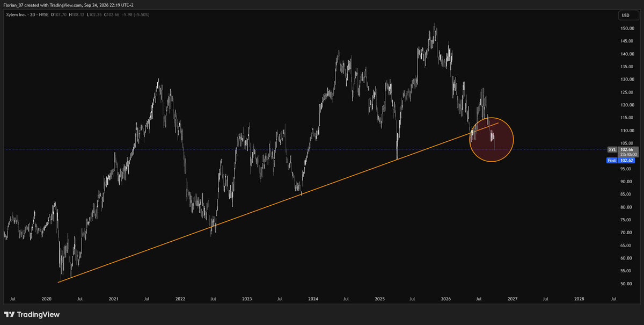Click the 120.00 price scale label
The width and height of the screenshot is (644, 325).
[x=627, y=105]
